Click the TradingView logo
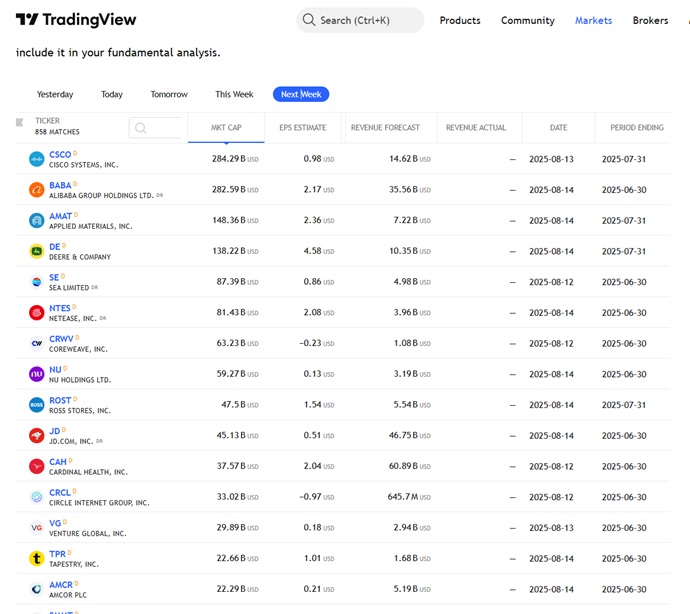690x614 pixels. point(76,20)
